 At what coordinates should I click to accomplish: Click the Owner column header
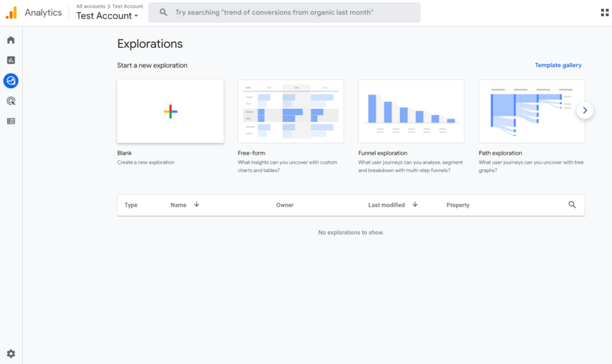point(285,205)
